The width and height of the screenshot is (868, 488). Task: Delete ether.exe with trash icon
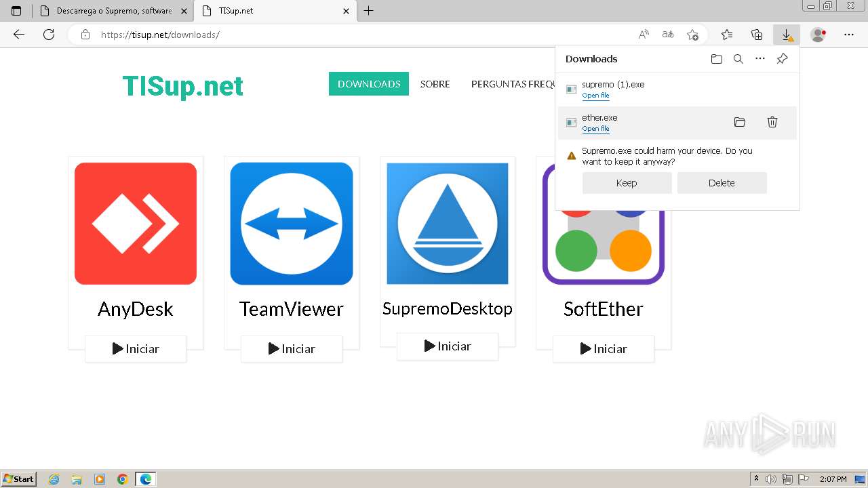[x=772, y=122]
